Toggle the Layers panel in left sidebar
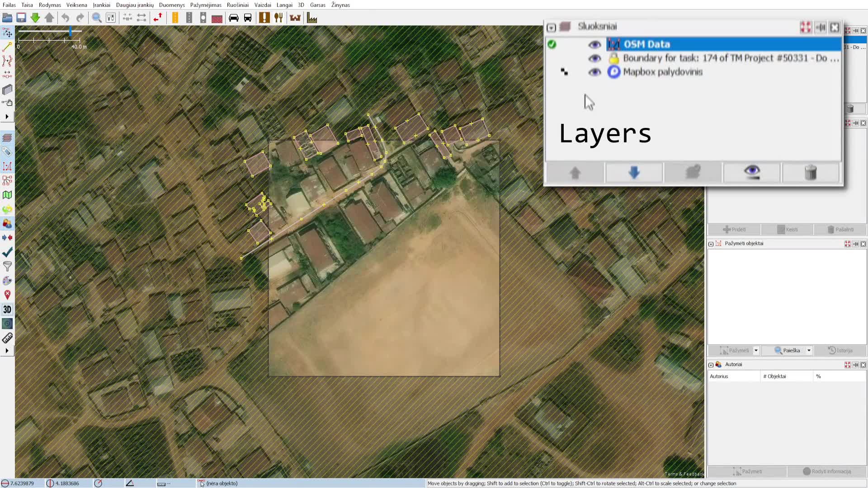The image size is (868, 488). 7,138
